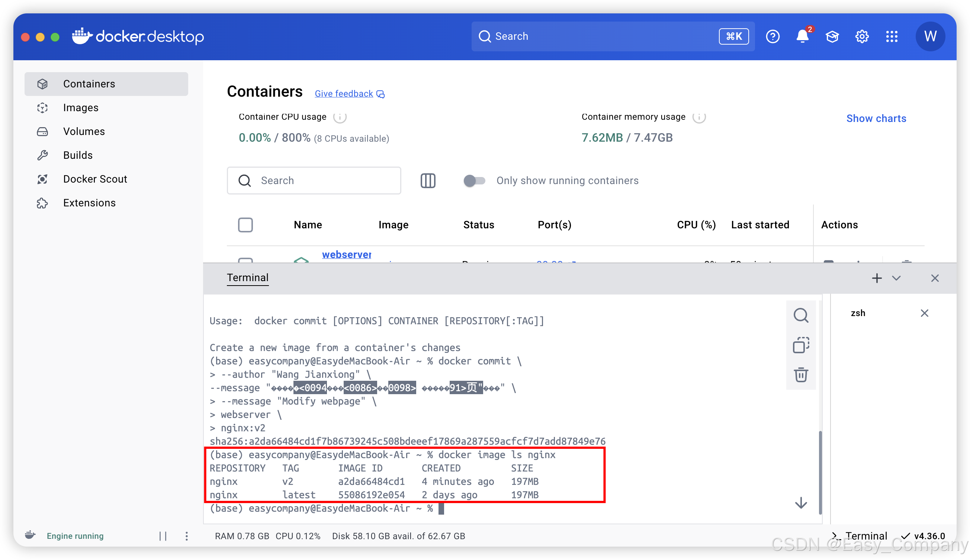
Task: Add a new terminal session with plus
Action: (877, 278)
